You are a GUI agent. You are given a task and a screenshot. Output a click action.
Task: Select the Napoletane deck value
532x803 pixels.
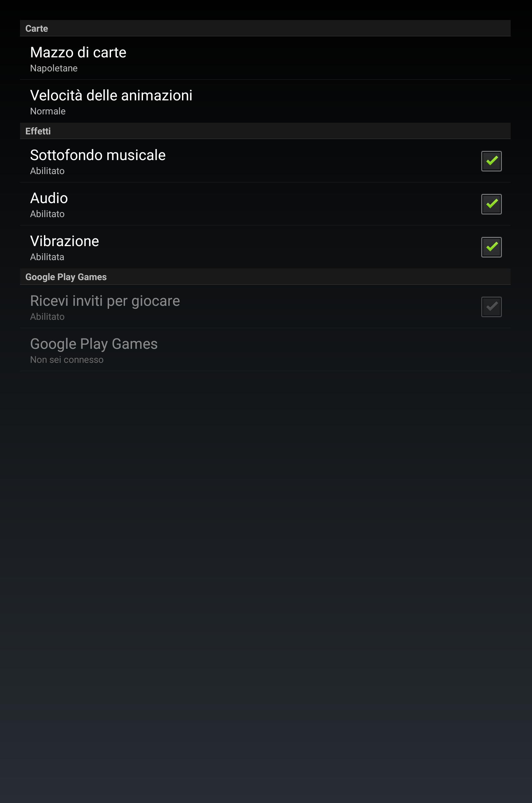pyautogui.click(x=54, y=68)
